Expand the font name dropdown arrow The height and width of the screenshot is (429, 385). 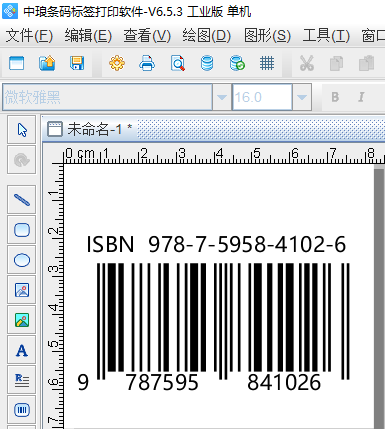[222, 97]
